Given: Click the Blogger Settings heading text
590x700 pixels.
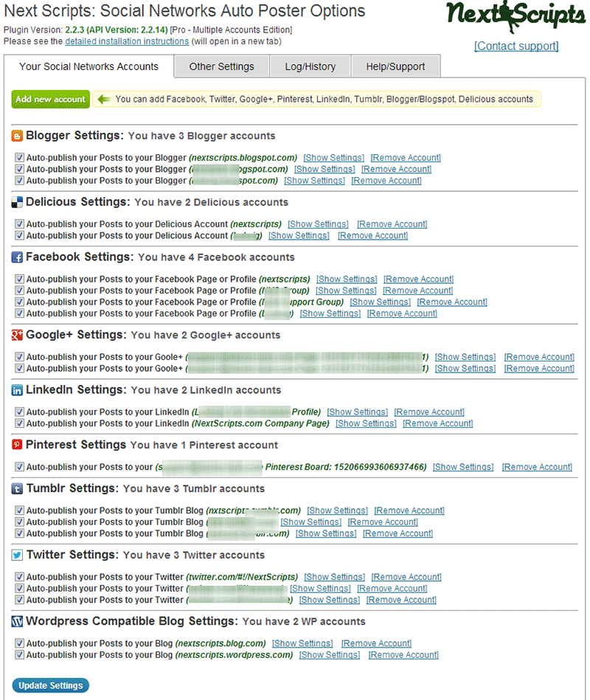Looking at the screenshot, I should [x=74, y=135].
